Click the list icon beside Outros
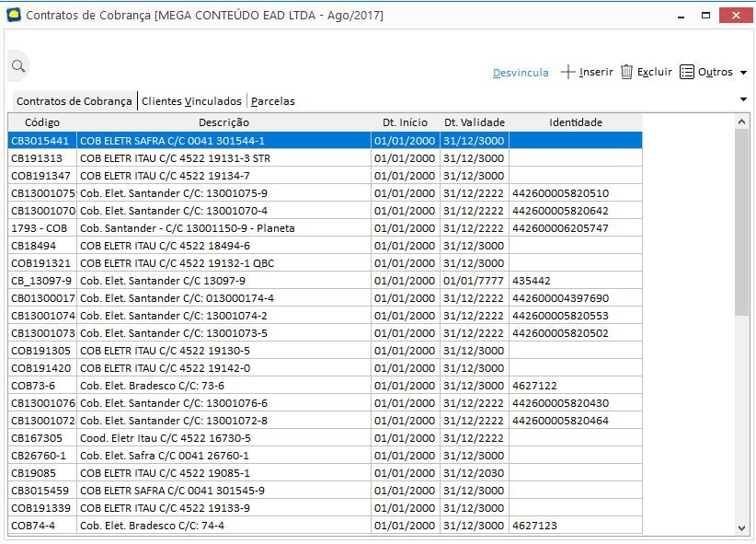This screenshot has height=544, width=756. click(687, 72)
